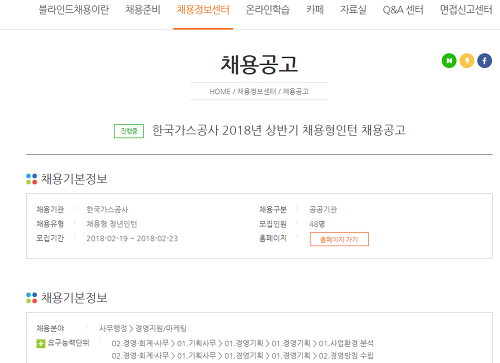The image size is (500, 363).
Task: Click the 채용기관 label
Action: pyautogui.click(x=50, y=209)
